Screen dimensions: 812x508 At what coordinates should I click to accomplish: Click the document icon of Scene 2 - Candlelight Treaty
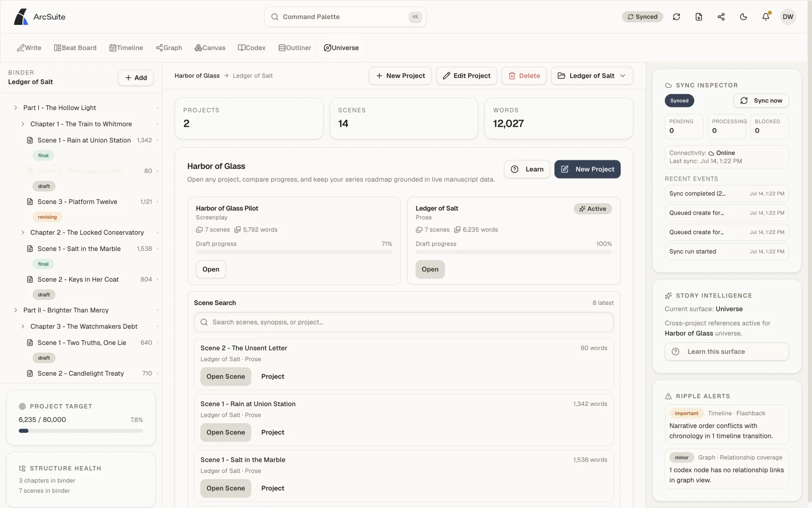(x=30, y=373)
